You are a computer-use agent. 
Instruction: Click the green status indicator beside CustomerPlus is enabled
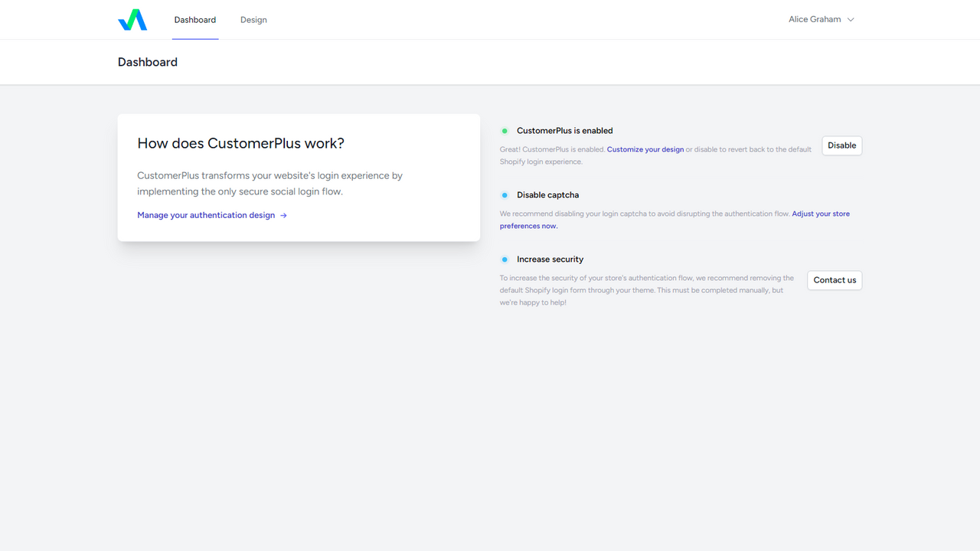pyautogui.click(x=505, y=130)
